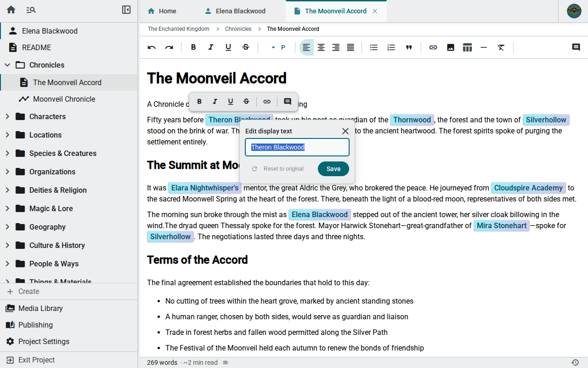Expand the Magic & Lore folder

pyautogui.click(x=7, y=208)
